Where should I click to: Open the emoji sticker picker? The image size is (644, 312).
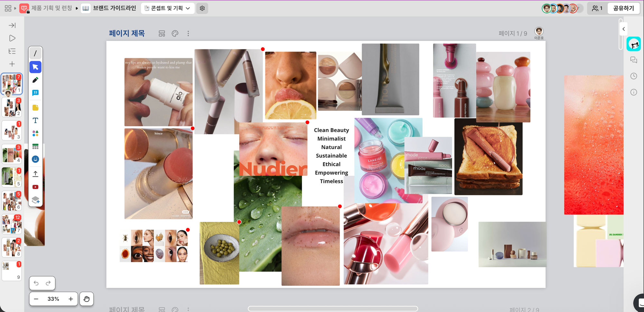coord(35,159)
